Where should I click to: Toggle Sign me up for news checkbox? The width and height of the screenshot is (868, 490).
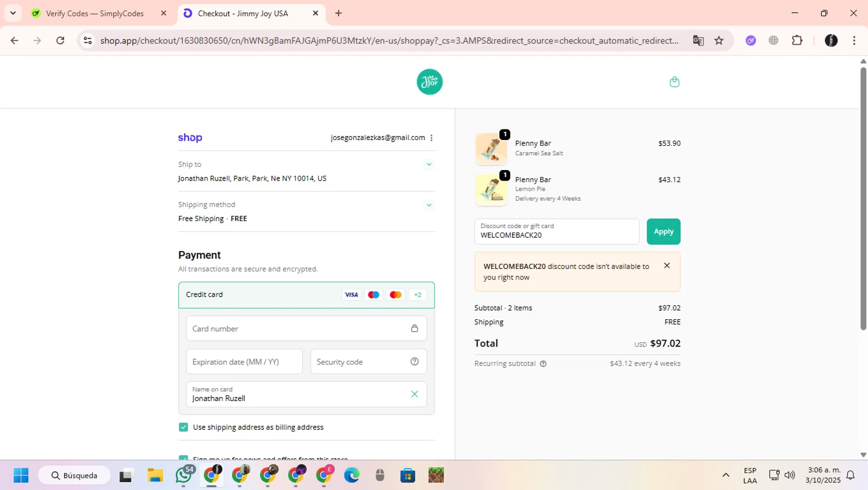[183, 458]
